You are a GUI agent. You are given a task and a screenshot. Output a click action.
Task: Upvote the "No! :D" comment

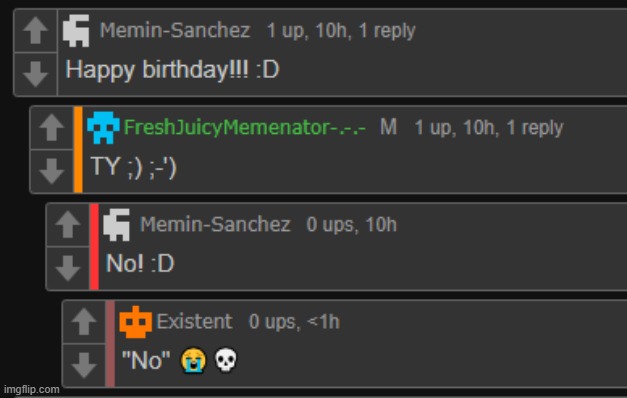click(x=68, y=224)
